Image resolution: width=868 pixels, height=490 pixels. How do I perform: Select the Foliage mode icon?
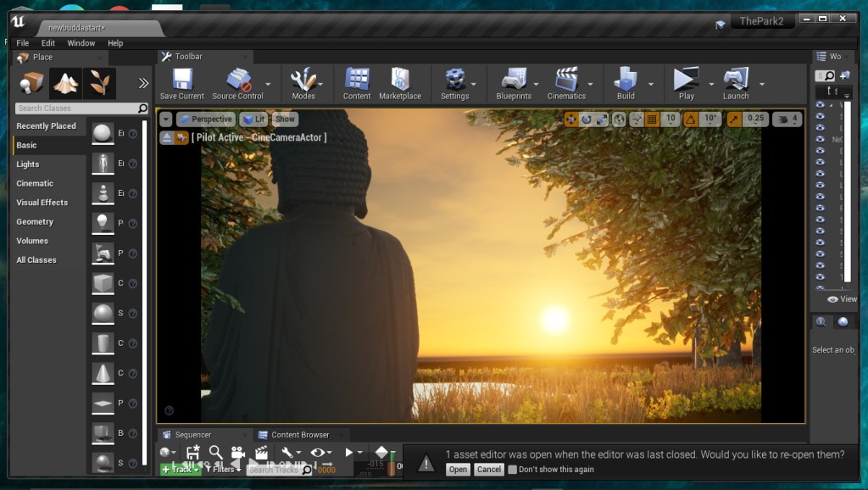click(99, 82)
